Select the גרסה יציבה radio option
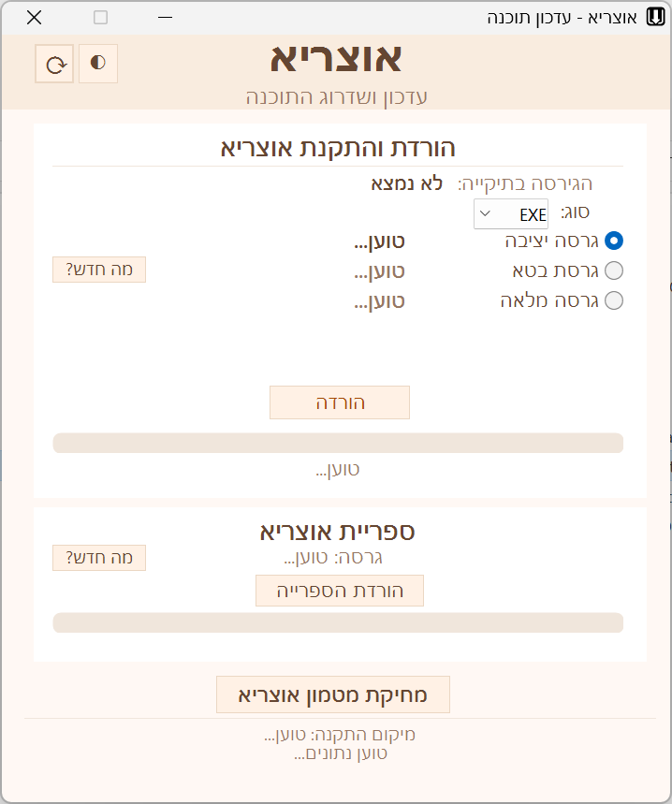672x804 pixels. (x=614, y=241)
